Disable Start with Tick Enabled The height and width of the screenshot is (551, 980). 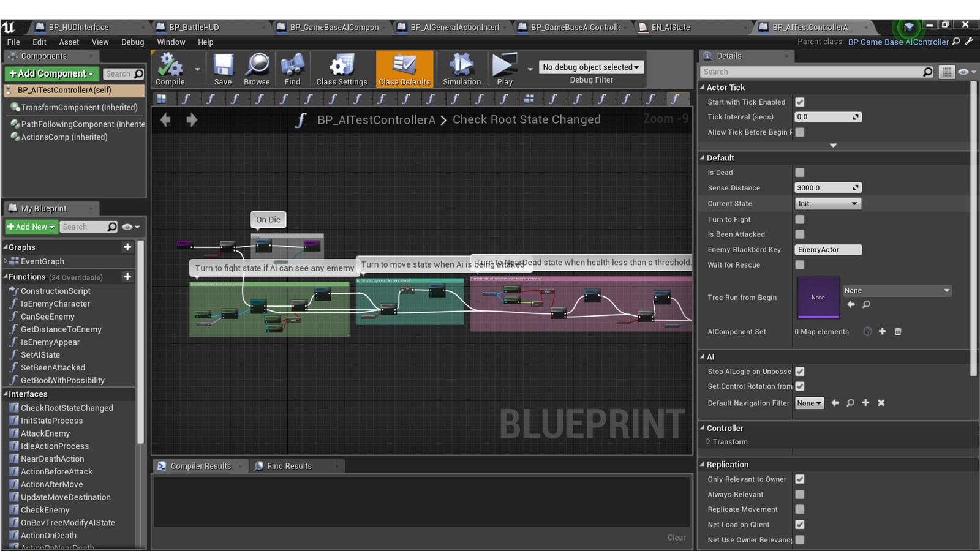800,102
